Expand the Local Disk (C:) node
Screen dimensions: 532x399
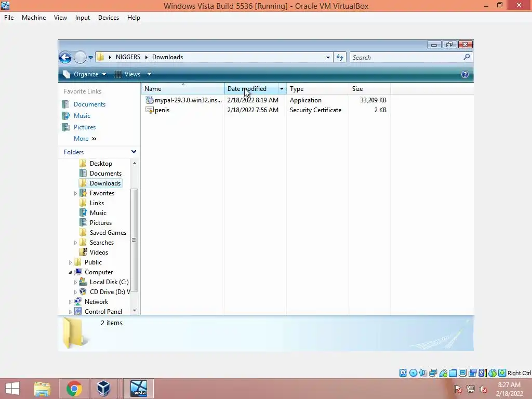click(x=75, y=282)
